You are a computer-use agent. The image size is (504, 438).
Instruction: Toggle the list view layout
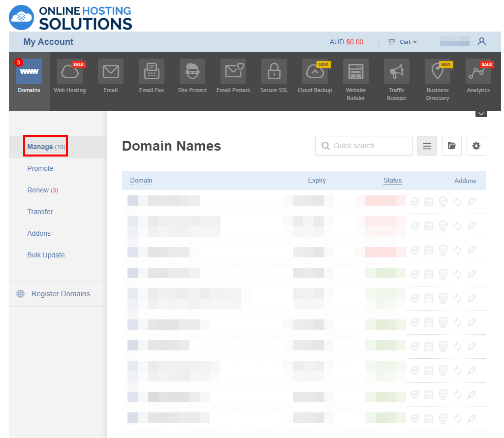[x=427, y=146]
